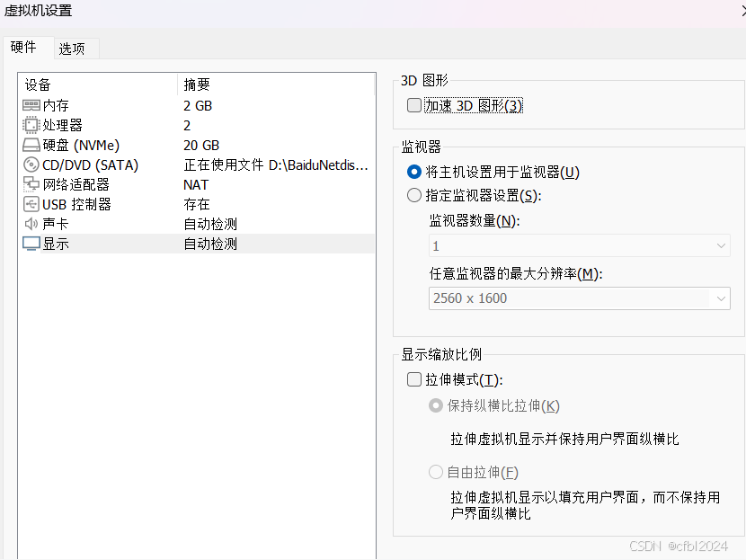Select 将主机设置用于监视器 radio button
Viewport: 746px width, 560px height.
click(x=414, y=172)
